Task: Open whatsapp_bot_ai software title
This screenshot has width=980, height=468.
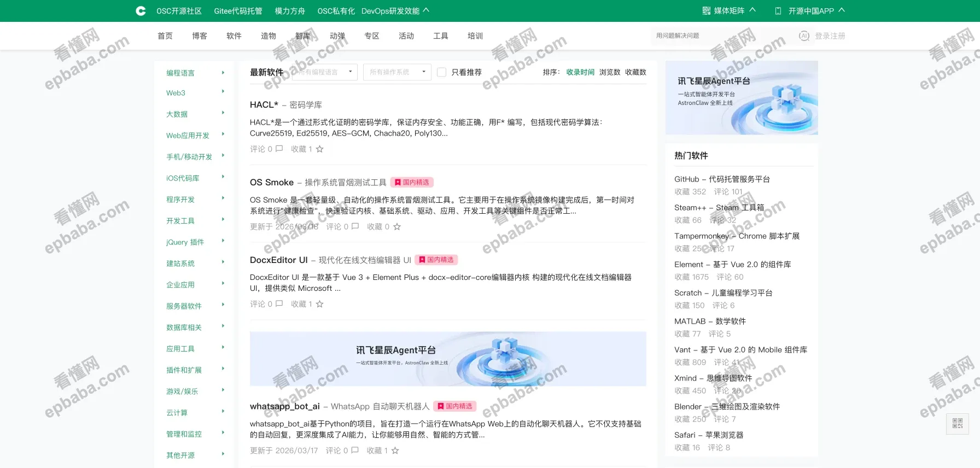Action: 285,406
